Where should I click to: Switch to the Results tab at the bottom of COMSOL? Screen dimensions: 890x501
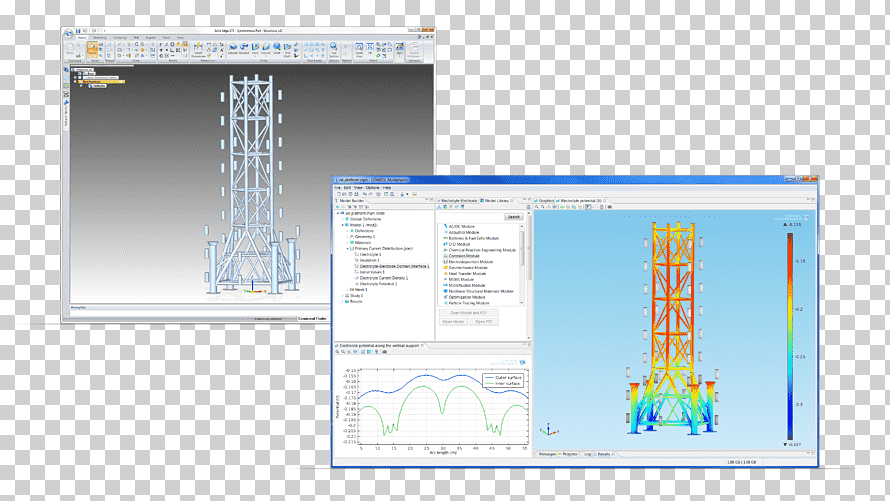(x=604, y=454)
